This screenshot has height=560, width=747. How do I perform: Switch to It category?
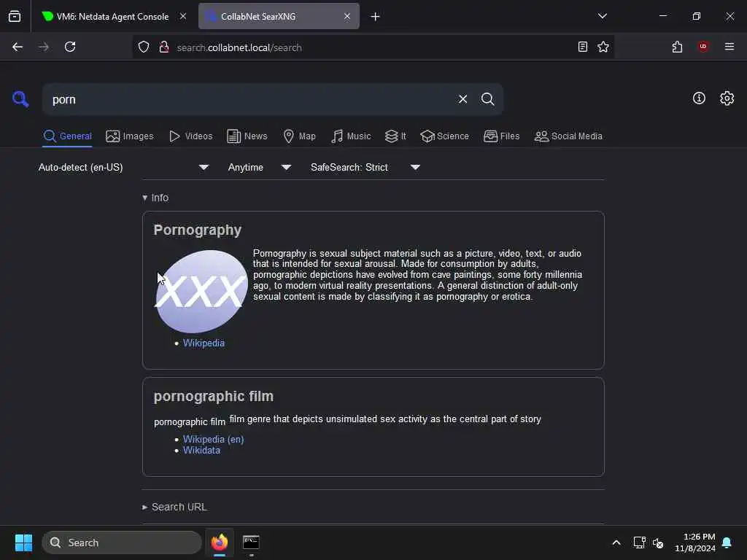click(395, 136)
